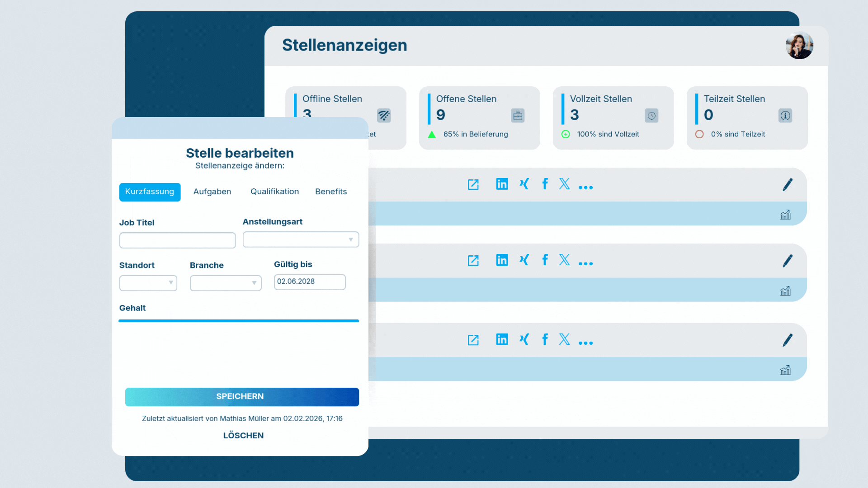The width and height of the screenshot is (868, 488).
Task: Expand the Anstellungsart dropdown
Action: tap(301, 239)
